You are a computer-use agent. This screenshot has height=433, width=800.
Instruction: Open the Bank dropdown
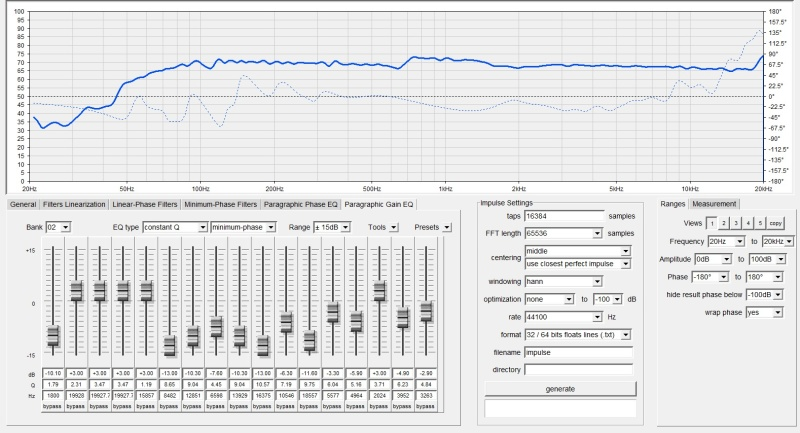pos(59,227)
